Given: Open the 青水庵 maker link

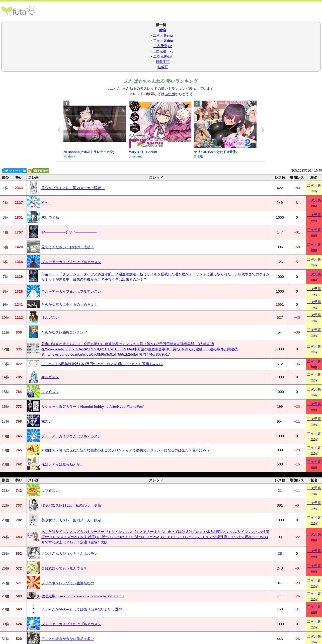Looking at the screenshot, I should point(198,156).
